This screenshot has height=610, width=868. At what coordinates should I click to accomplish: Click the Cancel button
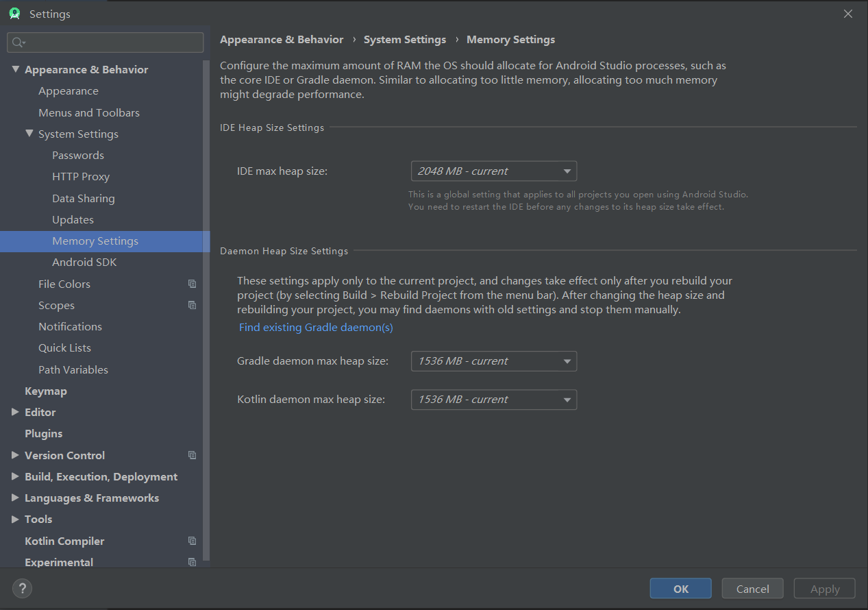click(x=753, y=589)
